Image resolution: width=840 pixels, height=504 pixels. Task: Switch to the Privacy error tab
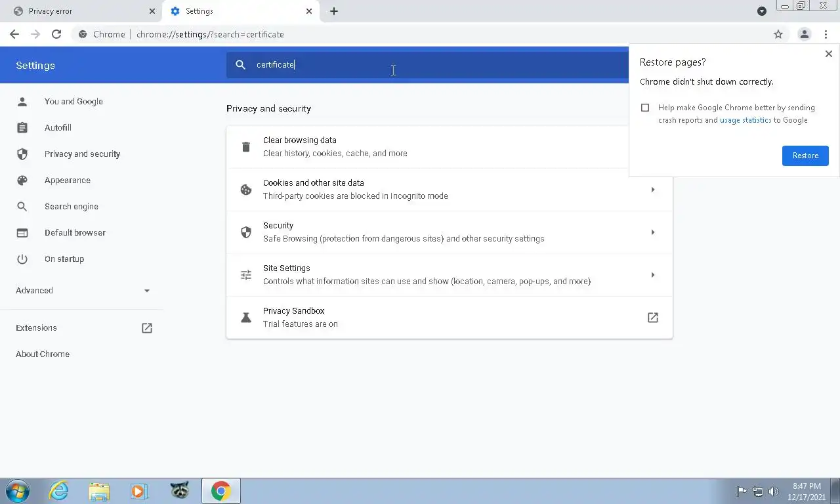tap(83, 11)
